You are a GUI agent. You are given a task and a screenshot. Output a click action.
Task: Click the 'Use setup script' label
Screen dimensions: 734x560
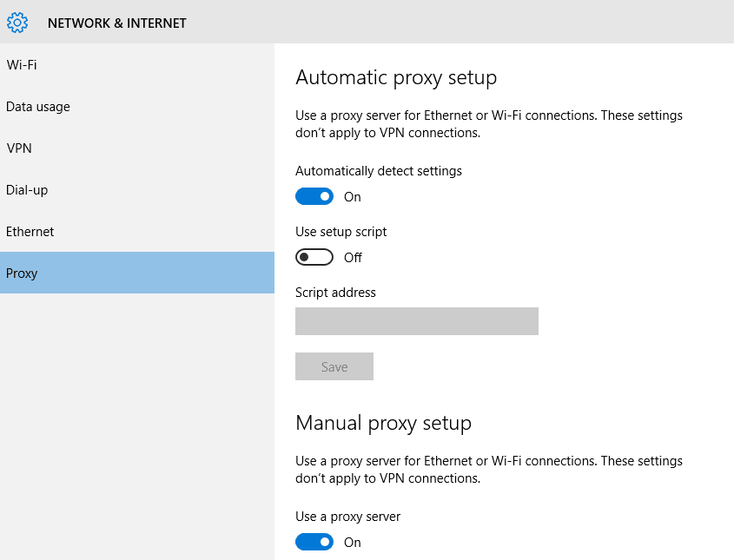341,232
